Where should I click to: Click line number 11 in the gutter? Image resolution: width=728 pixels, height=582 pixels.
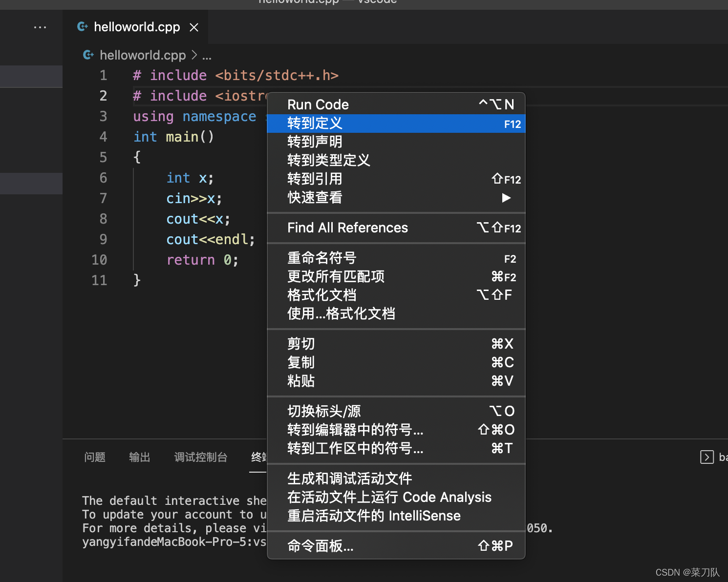coord(99,280)
